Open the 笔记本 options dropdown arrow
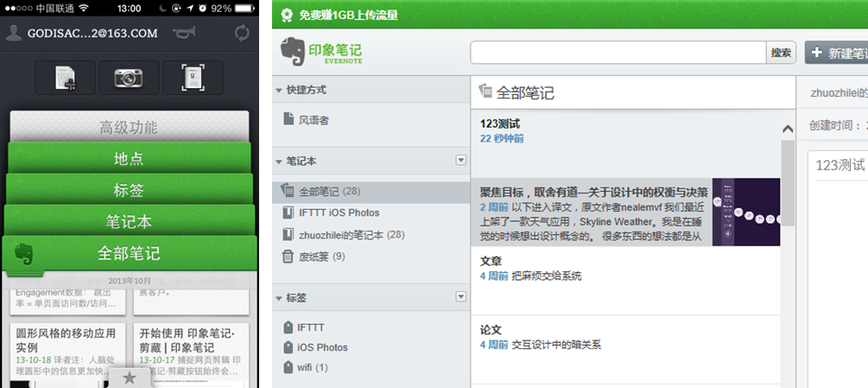The height and width of the screenshot is (388, 868). 460,161
